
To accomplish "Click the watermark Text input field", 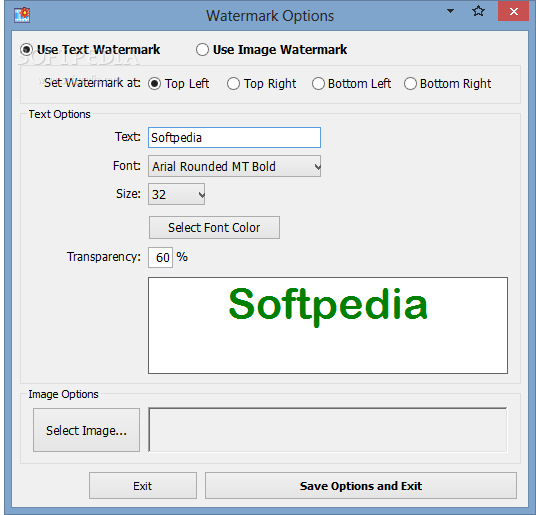I will click(x=234, y=138).
